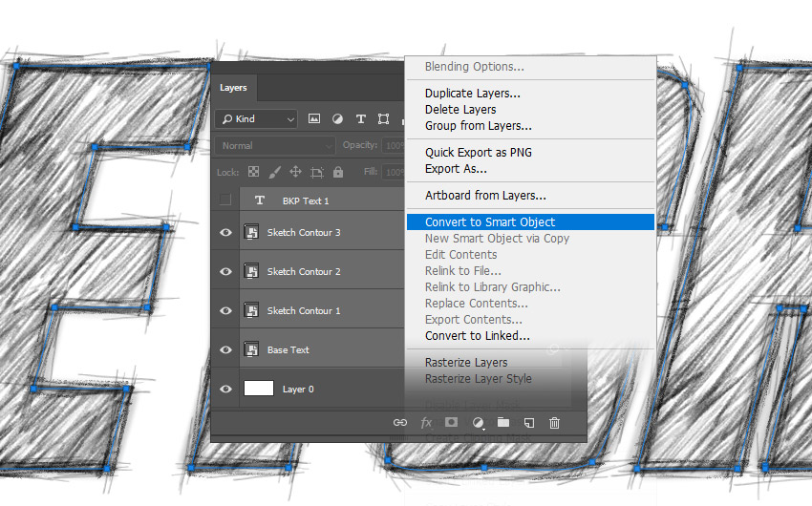Filter layers by adjustment layer icon
The width and height of the screenshot is (812, 506).
tap(337, 119)
